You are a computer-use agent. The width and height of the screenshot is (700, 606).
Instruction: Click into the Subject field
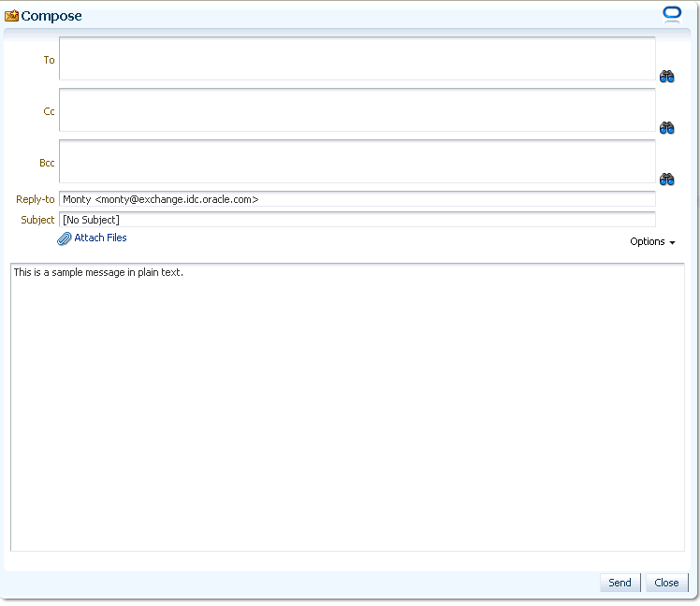[357, 220]
